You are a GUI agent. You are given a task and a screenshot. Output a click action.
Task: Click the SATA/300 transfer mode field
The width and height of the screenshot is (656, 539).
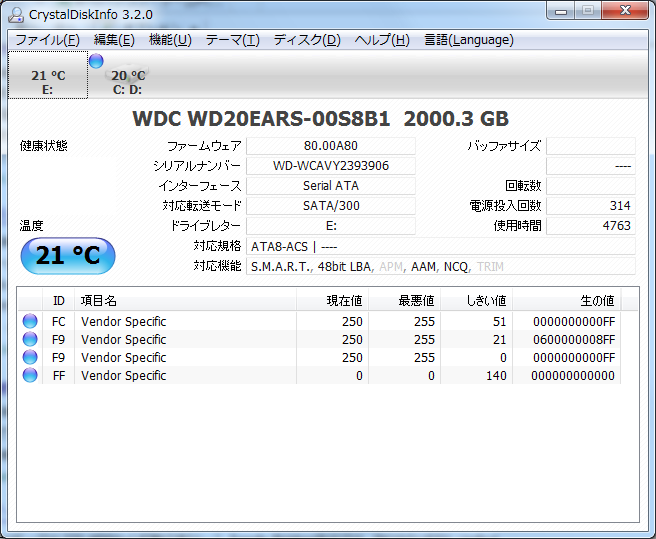click(331, 206)
